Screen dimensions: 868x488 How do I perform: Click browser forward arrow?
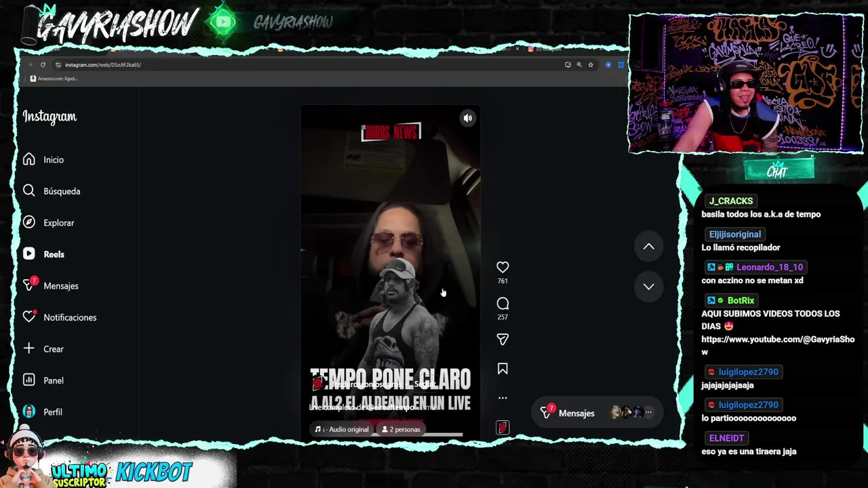pyautogui.click(x=30, y=65)
